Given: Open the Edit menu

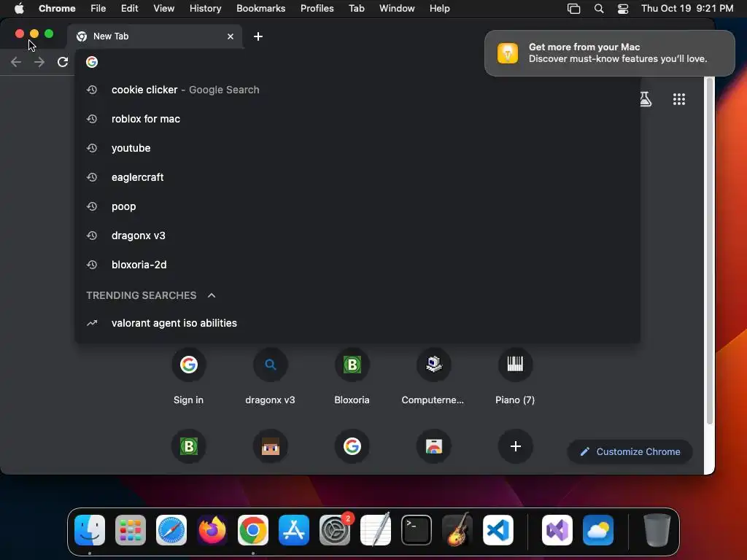Looking at the screenshot, I should (x=130, y=8).
